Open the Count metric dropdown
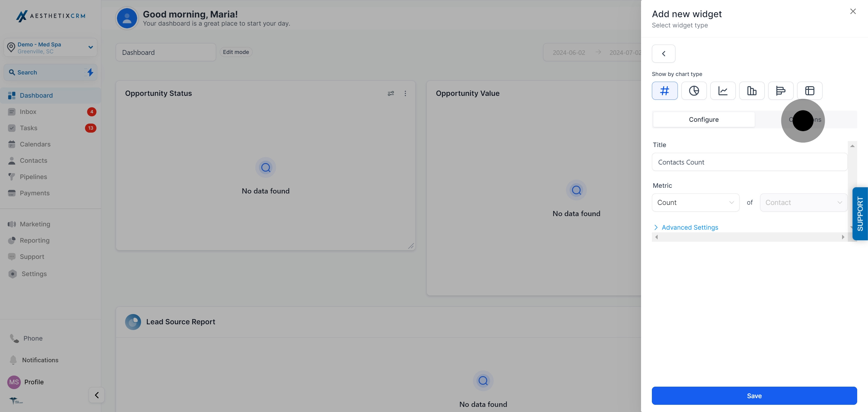Image resolution: width=868 pixels, height=412 pixels. [x=696, y=203]
